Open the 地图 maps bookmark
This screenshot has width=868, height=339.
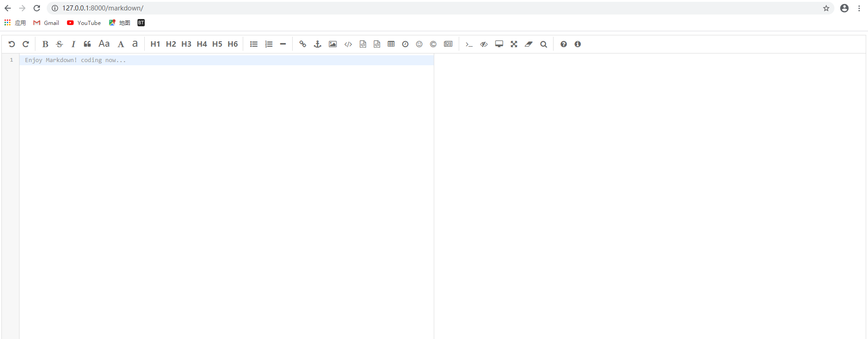[x=119, y=23]
